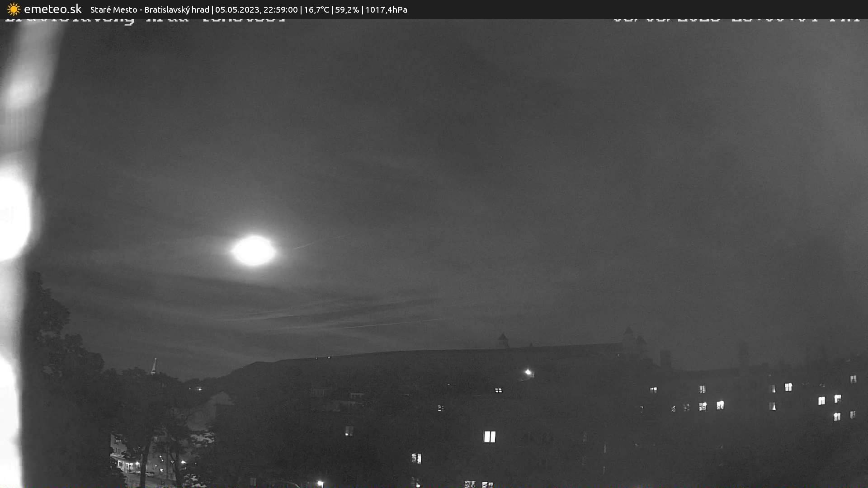Click the 16,7°C temperature reading
Image resolution: width=868 pixels, height=488 pixels.
(x=316, y=10)
